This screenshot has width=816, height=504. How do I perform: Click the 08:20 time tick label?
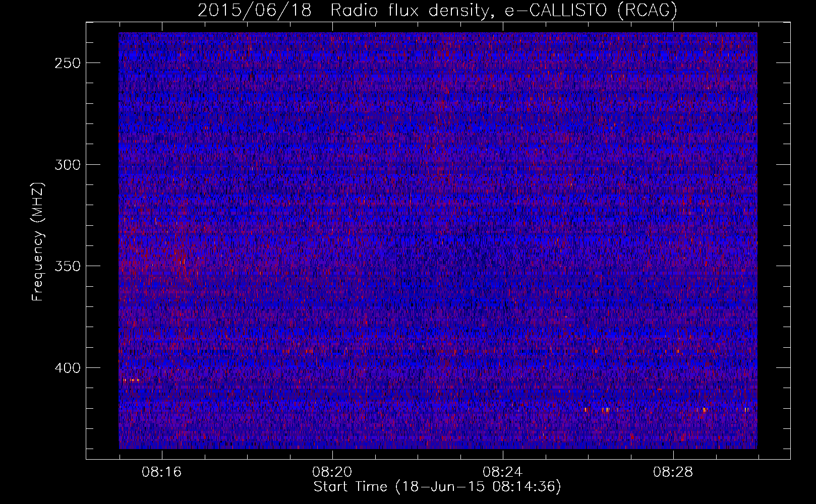332,472
